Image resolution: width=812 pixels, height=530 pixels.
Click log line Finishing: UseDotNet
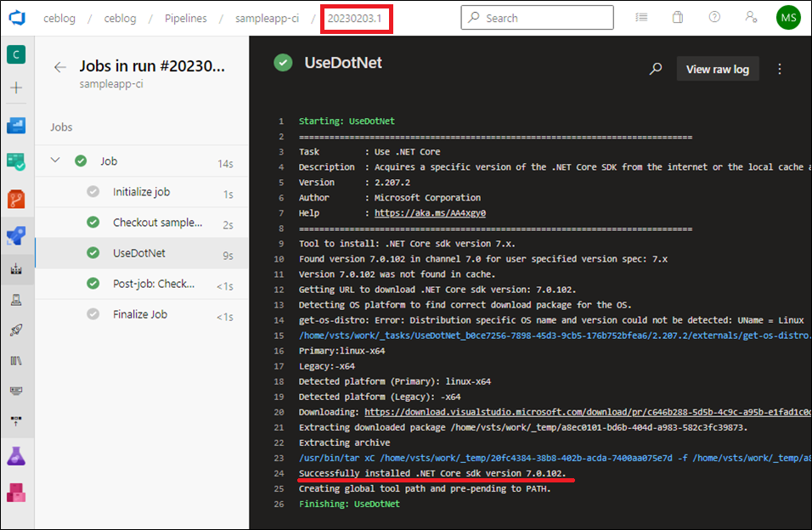coord(349,504)
